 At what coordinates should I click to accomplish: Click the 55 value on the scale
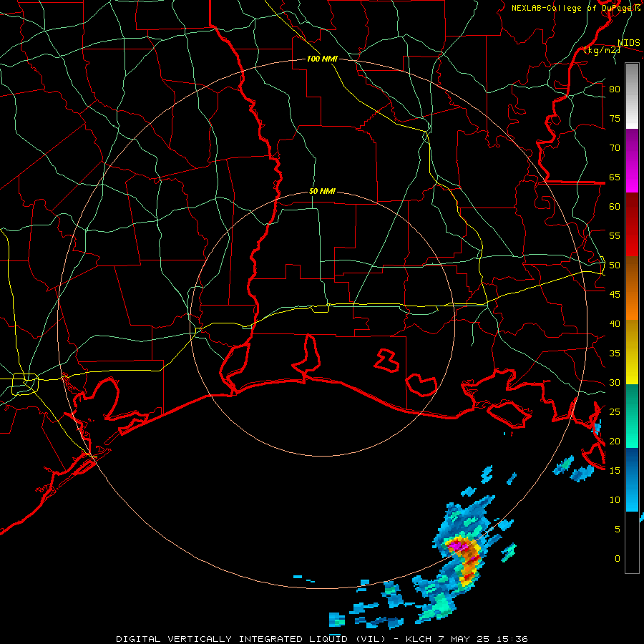615,235
